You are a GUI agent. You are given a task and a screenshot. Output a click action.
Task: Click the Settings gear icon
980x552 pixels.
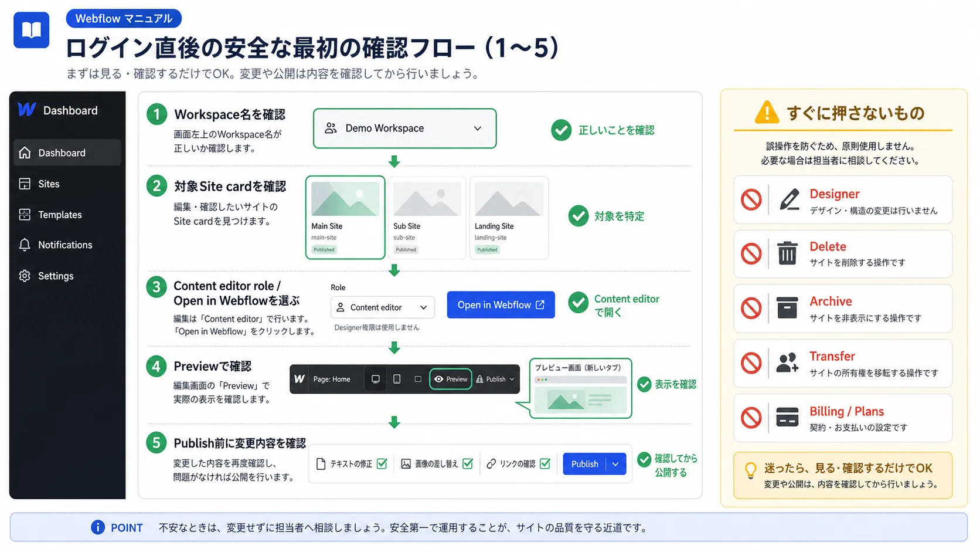pyautogui.click(x=25, y=276)
